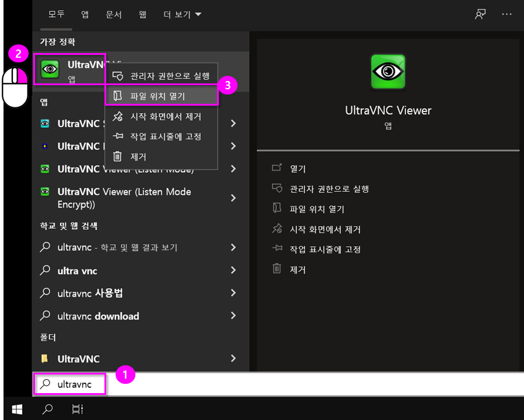
Task: Click the taskbar search magnifier icon
Action: [x=47, y=409]
